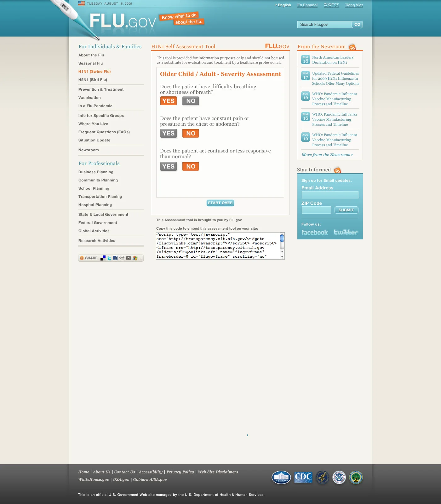Visit WhiteHouse.gov footer link
Image resolution: width=441 pixels, height=504 pixels.
pyautogui.click(x=94, y=479)
